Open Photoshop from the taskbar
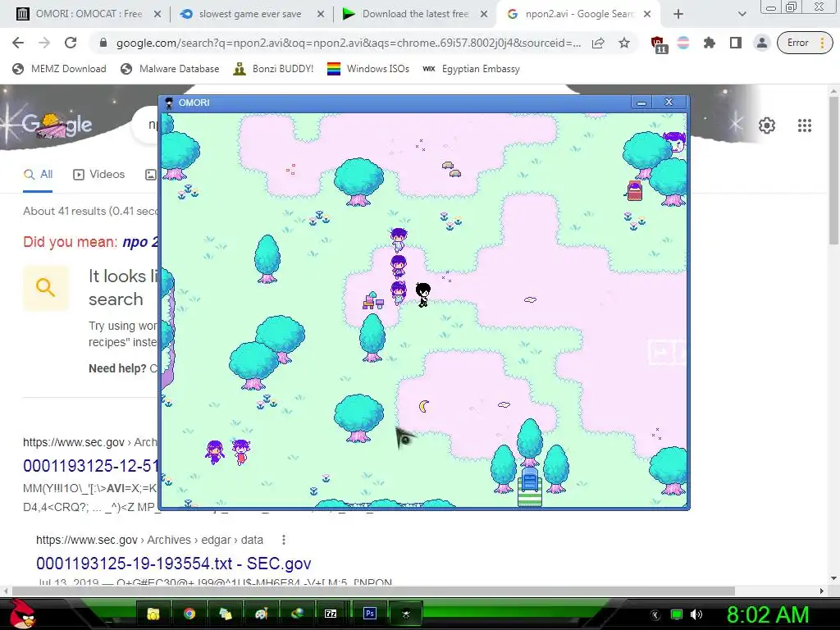 tap(370, 614)
